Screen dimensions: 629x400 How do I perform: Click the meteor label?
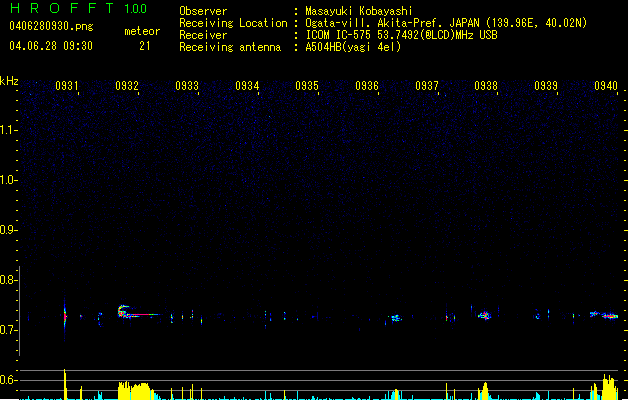click(x=142, y=31)
